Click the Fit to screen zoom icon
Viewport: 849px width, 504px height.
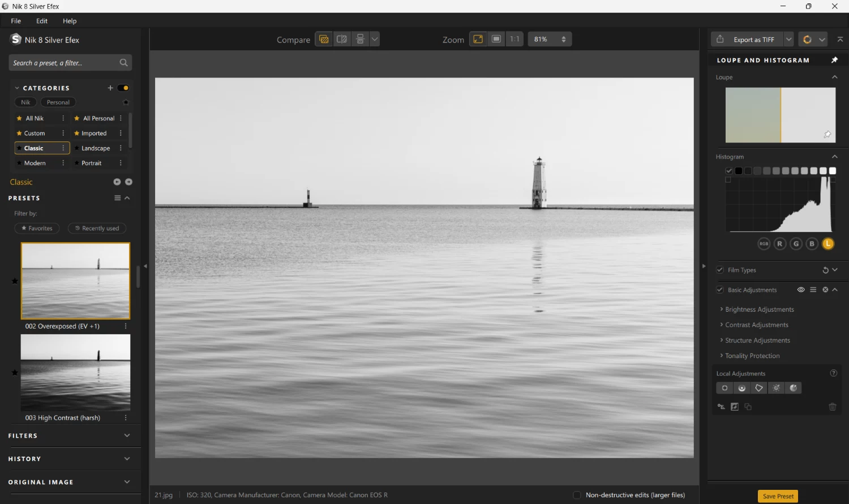click(x=478, y=38)
